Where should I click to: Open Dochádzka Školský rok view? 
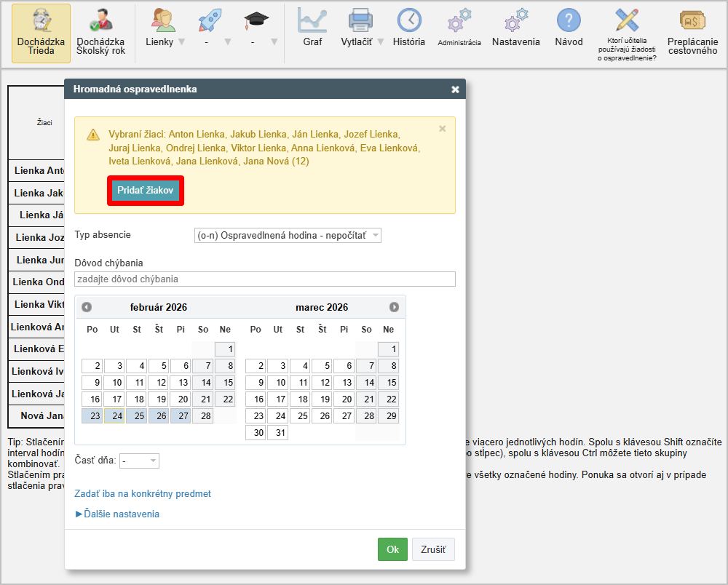[100, 33]
